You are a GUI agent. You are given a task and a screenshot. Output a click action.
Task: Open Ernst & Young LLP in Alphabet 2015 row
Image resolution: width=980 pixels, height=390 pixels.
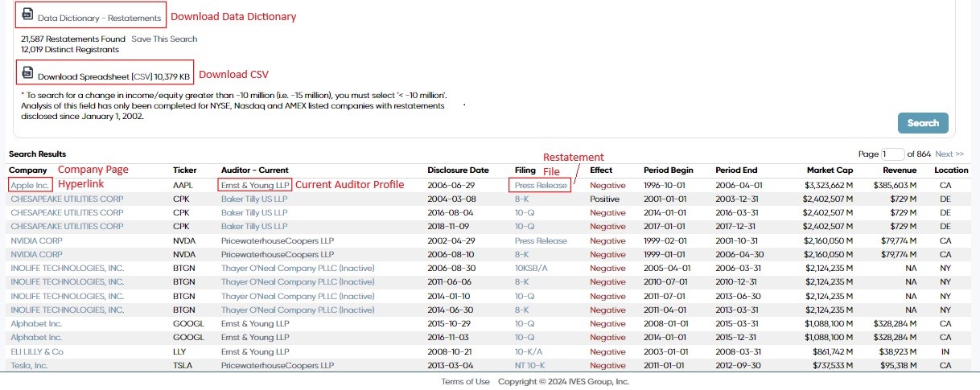(x=255, y=323)
